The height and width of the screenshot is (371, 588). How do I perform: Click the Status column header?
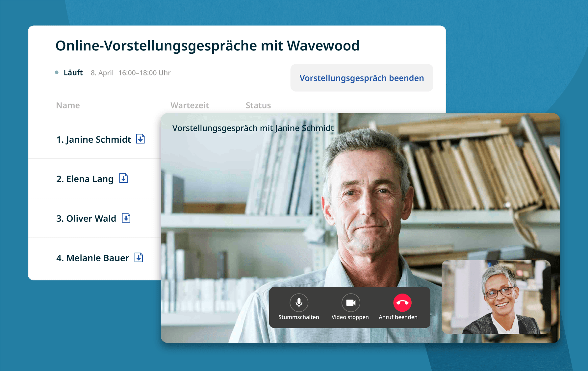[258, 105]
